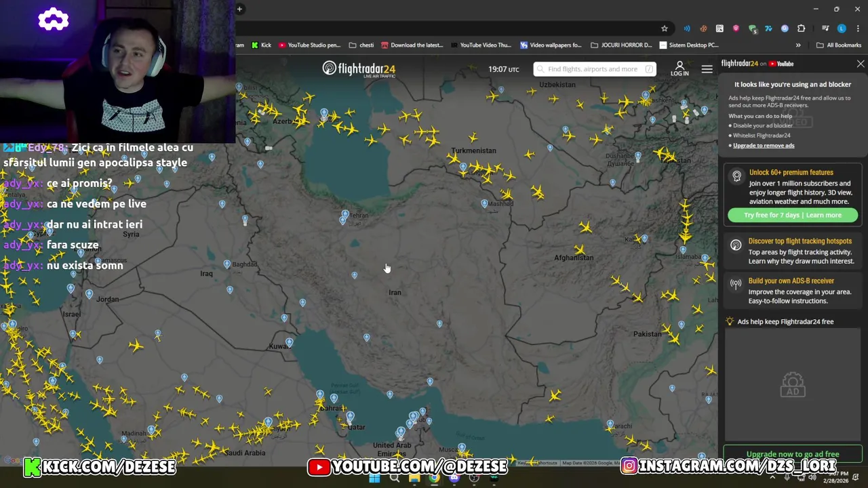The image size is (868, 488).
Task: Click Try free for 7 days
Action: (x=772, y=215)
